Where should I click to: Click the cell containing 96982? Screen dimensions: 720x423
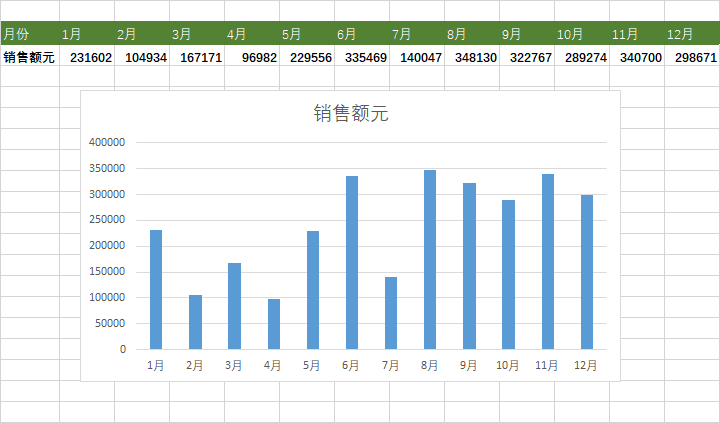pyautogui.click(x=252, y=57)
